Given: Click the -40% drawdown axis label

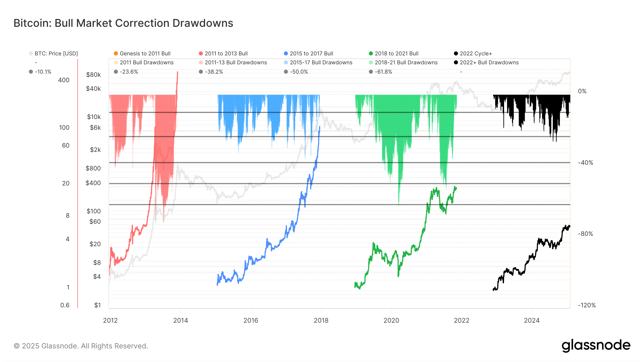Looking at the screenshot, I should (x=586, y=163).
